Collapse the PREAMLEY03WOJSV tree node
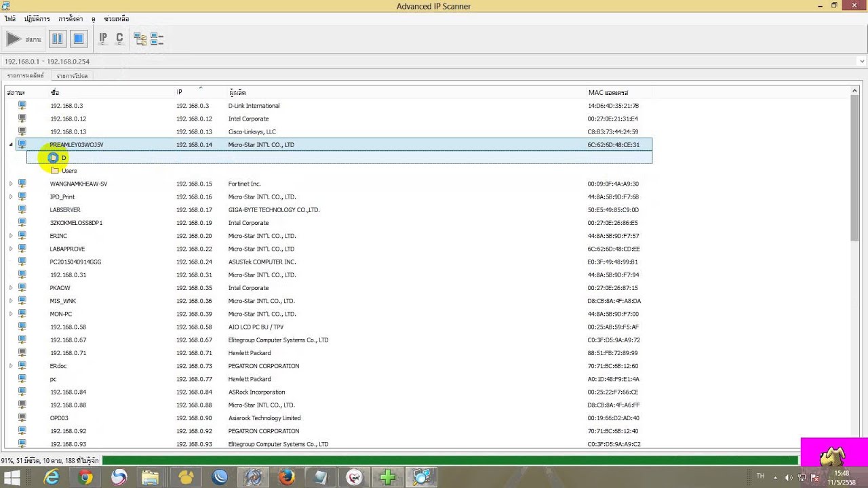The height and width of the screenshot is (488, 868). click(11, 145)
